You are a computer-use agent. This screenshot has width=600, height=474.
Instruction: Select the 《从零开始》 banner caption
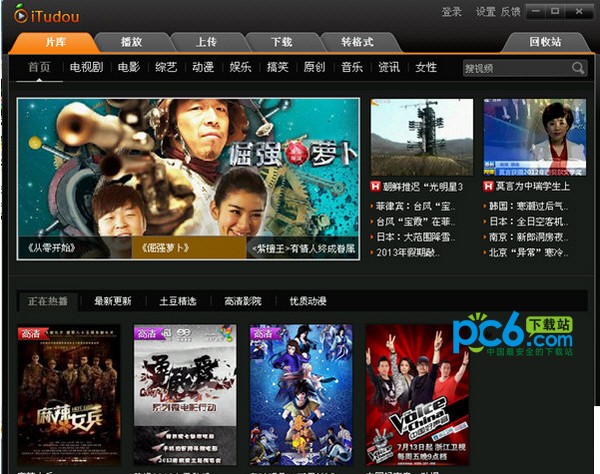pyautogui.click(x=75, y=248)
